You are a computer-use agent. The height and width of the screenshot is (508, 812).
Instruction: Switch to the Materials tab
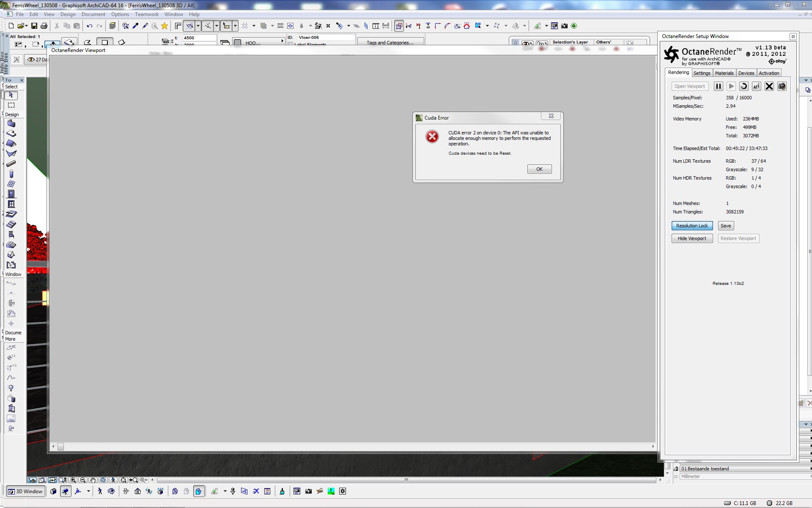[724, 73]
